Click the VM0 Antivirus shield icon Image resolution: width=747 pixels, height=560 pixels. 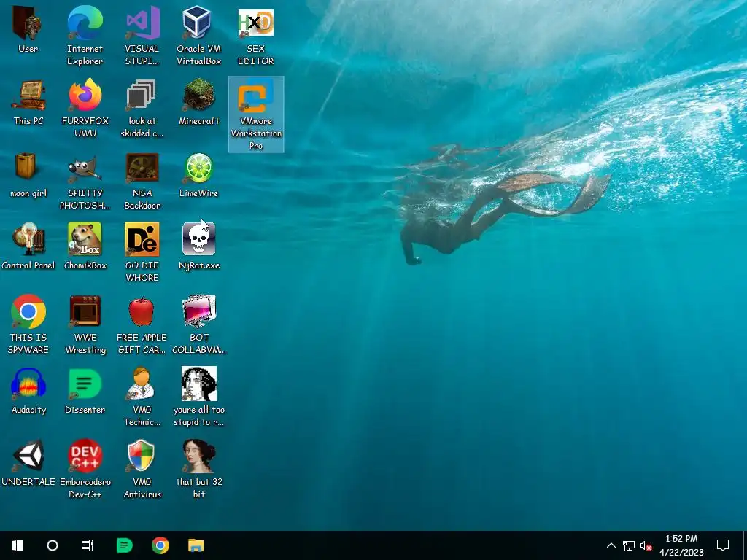142,456
